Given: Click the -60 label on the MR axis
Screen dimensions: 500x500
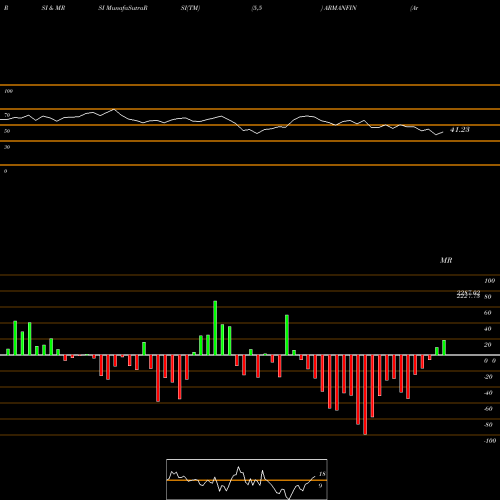Looking at the screenshot, I should 488,409.
